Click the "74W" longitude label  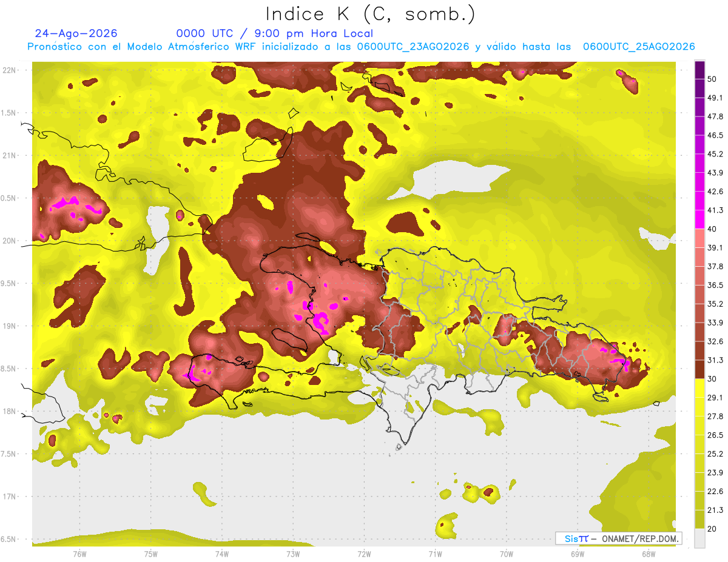point(222,554)
